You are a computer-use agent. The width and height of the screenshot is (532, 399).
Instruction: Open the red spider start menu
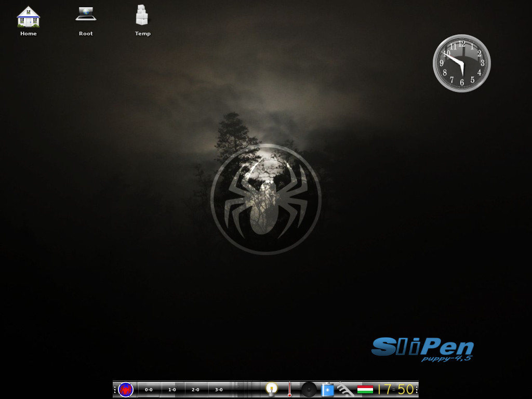[126, 389]
